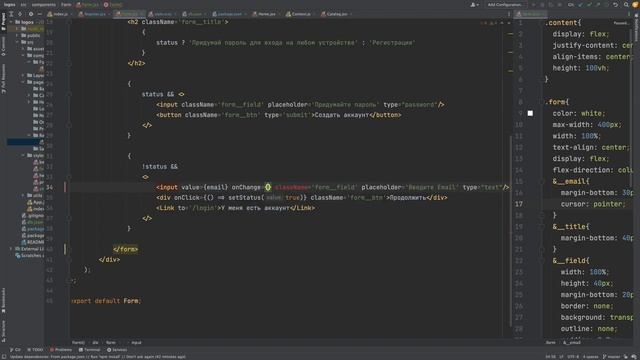Click the collapse panel minus icon in Project header

[40, 14]
